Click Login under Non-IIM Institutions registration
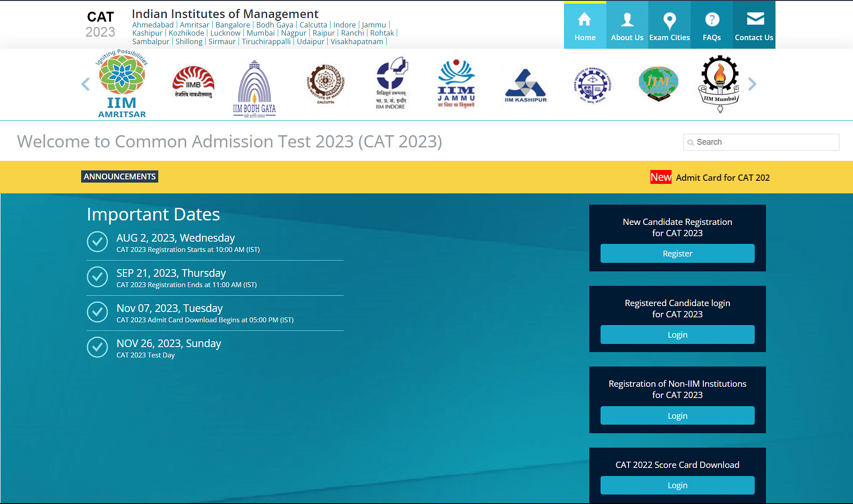The image size is (853, 504). [677, 416]
